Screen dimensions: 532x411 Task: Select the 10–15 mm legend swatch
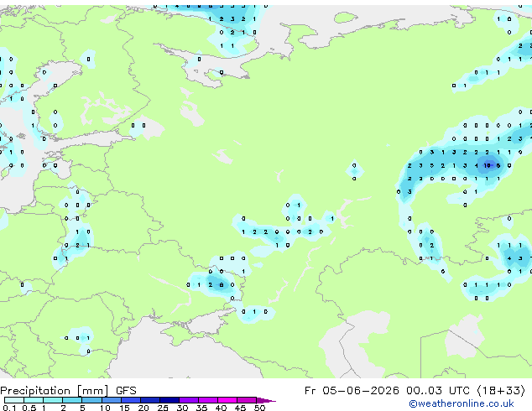tap(112, 400)
